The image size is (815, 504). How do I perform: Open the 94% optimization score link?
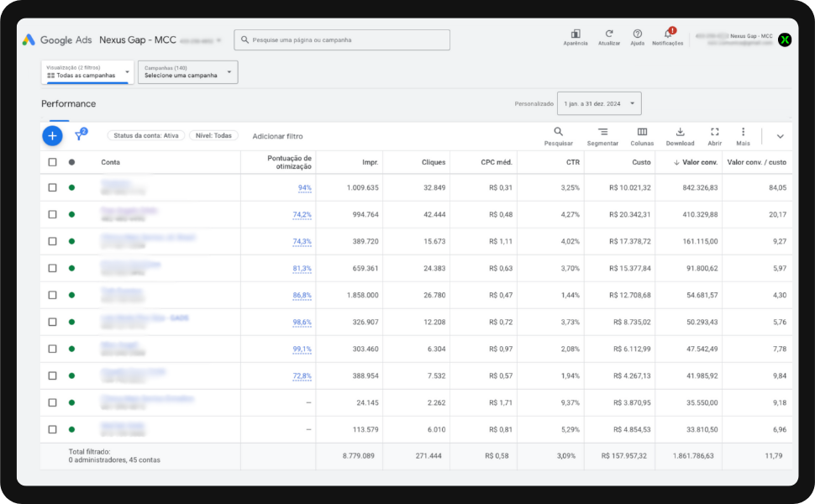pos(305,187)
